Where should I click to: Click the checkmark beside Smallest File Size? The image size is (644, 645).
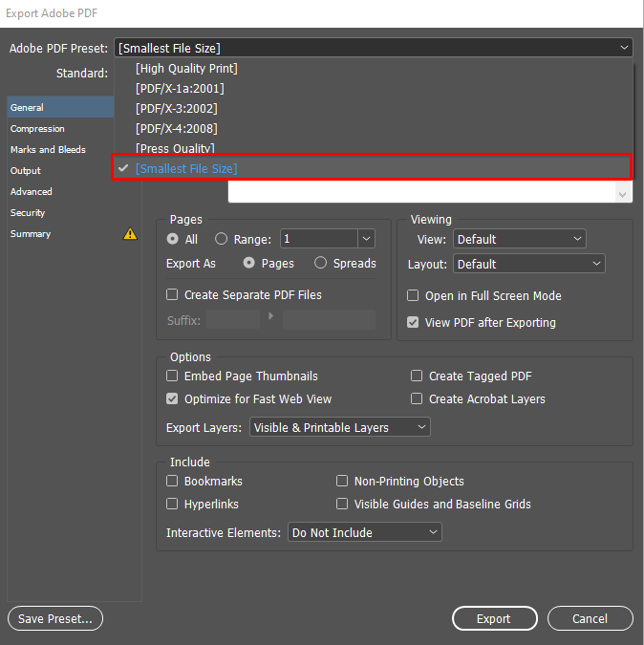123,168
